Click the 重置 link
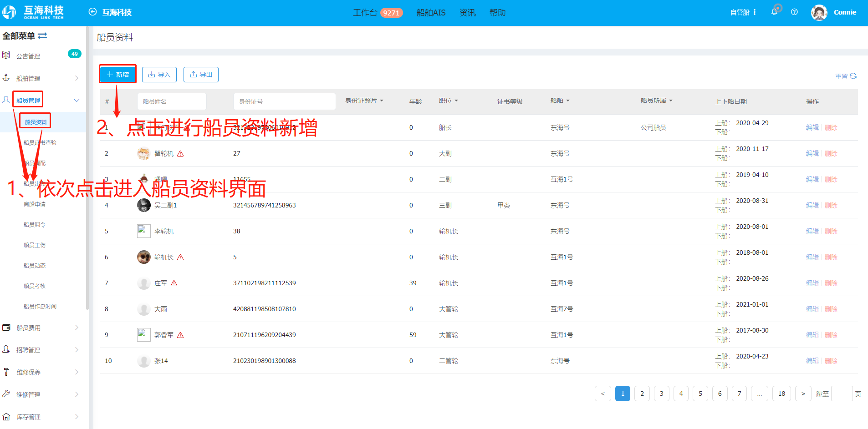This screenshot has height=429, width=868. click(841, 76)
